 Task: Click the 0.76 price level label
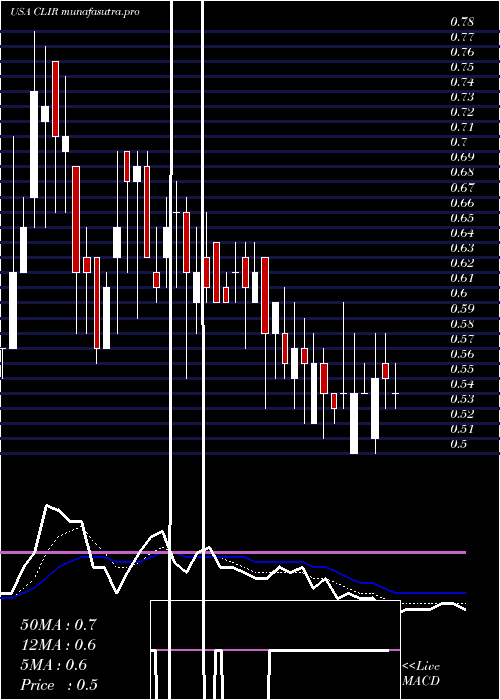[x=462, y=52]
